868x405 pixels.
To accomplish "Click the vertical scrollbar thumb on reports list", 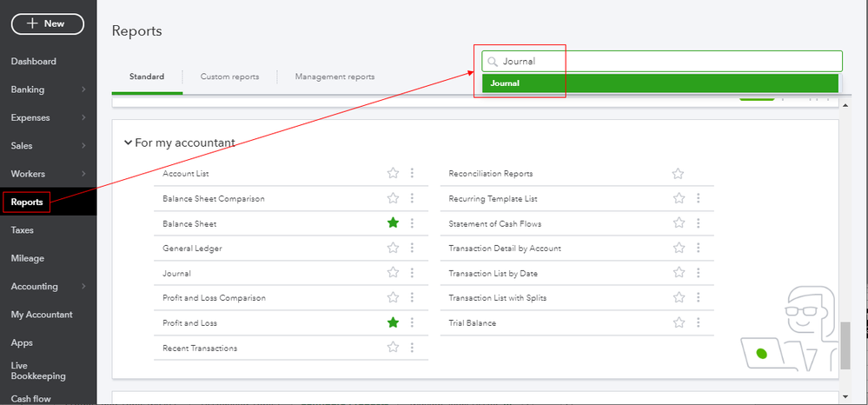I will [845, 345].
